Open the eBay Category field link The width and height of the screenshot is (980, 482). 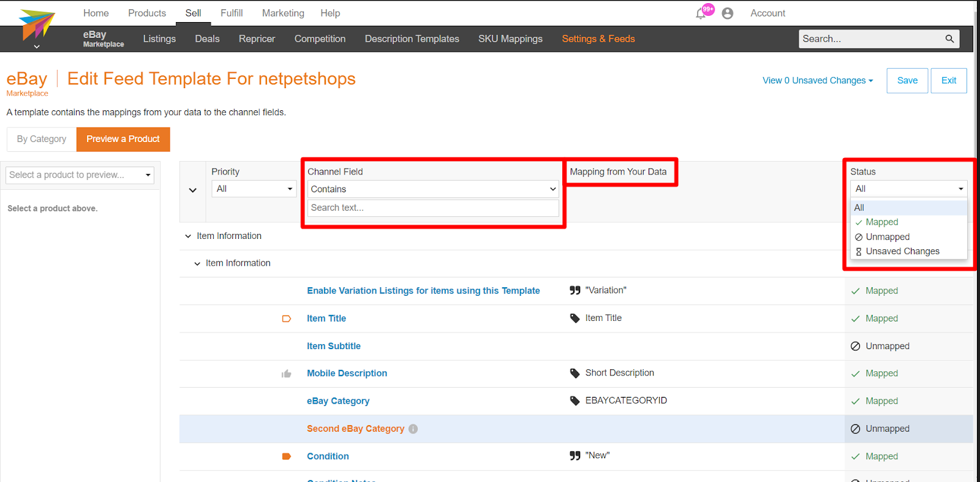pyautogui.click(x=338, y=401)
